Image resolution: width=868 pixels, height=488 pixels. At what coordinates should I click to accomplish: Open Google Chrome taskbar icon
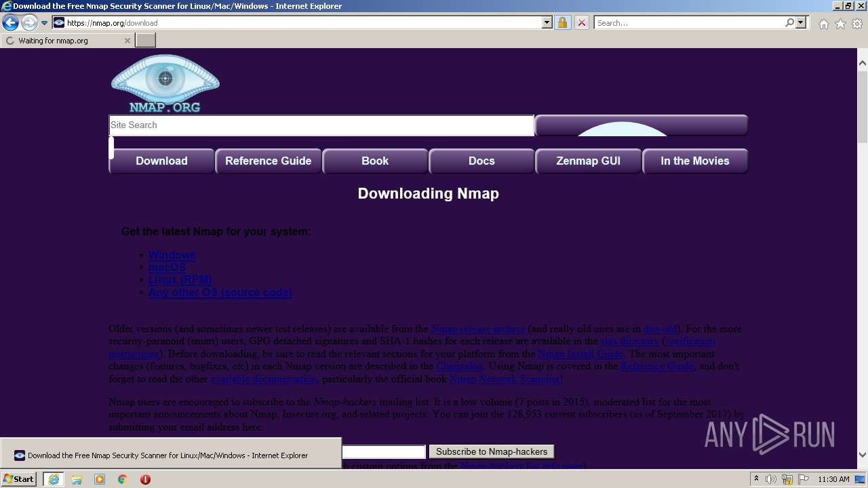(123, 479)
